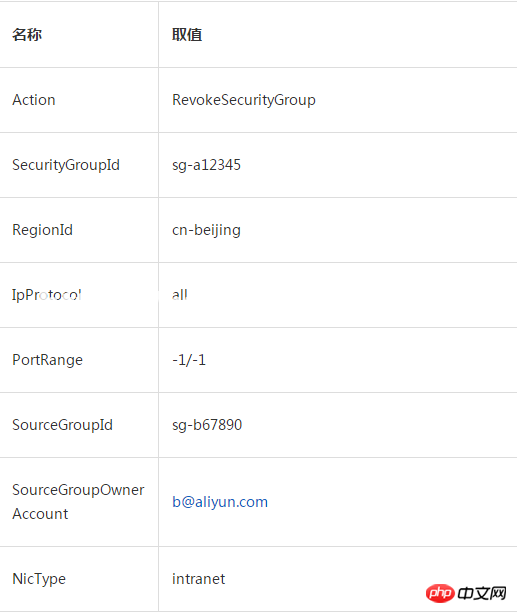Select the sg-b67890 value

(207, 425)
